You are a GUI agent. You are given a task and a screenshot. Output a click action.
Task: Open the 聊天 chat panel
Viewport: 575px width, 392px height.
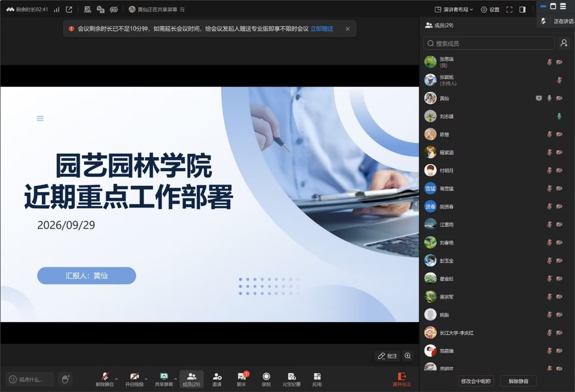[242, 380]
